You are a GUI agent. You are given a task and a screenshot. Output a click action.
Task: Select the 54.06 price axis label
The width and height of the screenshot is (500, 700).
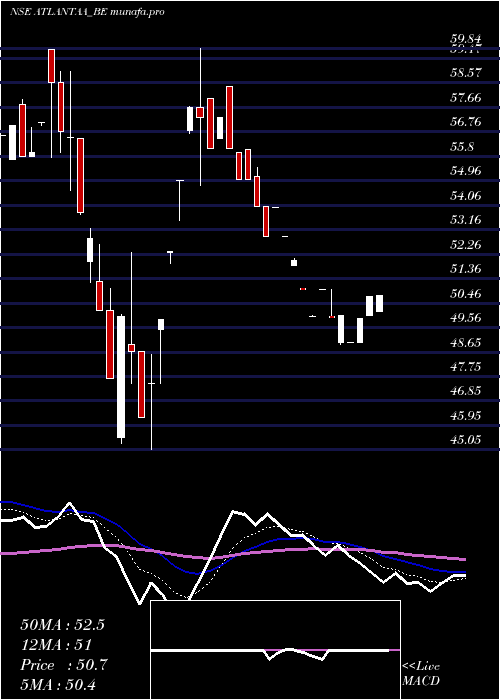466,196
